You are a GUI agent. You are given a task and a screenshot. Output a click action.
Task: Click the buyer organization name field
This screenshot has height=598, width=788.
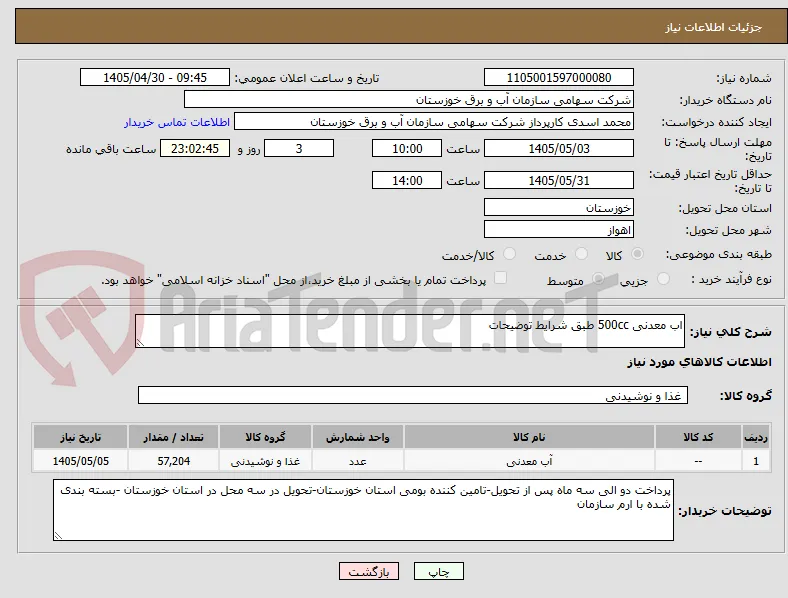pyautogui.click(x=409, y=99)
